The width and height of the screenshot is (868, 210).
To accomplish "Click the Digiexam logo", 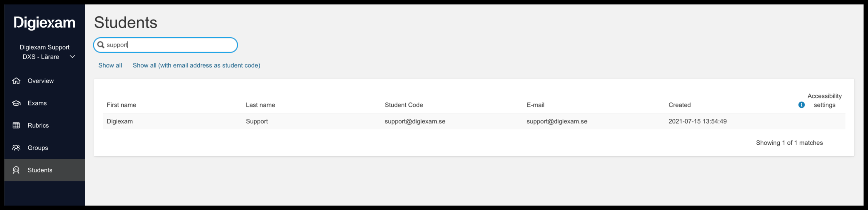I will click(x=44, y=23).
